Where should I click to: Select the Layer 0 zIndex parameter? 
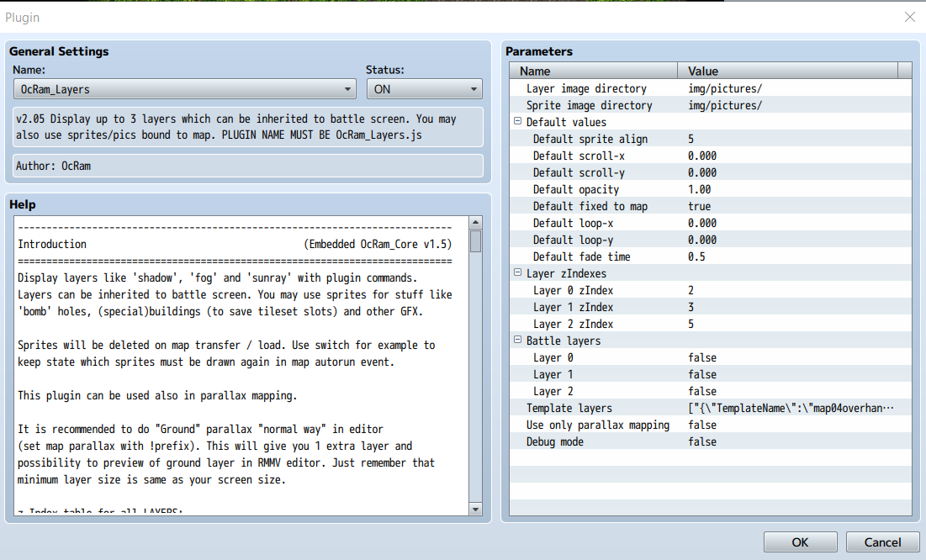(711, 290)
